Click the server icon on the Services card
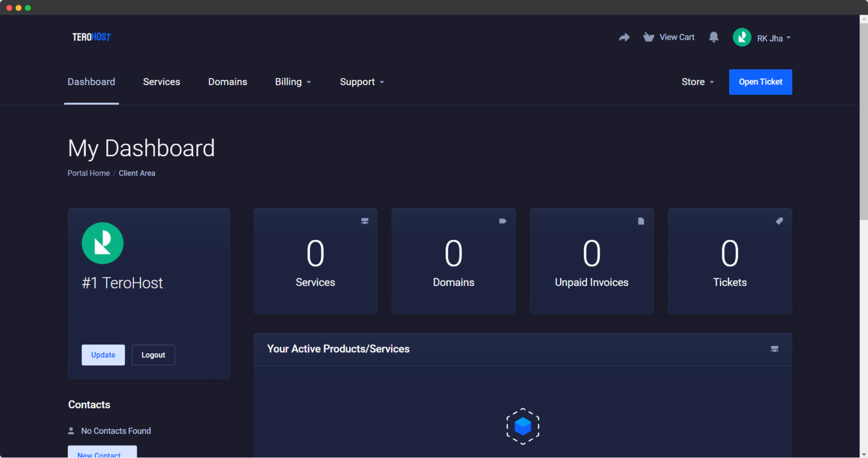The width and height of the screenshot is (868, 458). coord(364,221)
